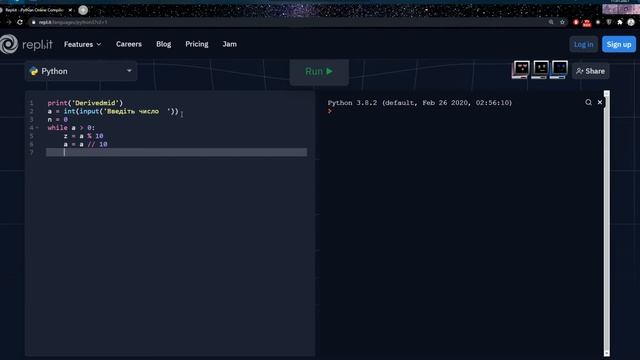Image resolution: width=640 pixels, height=360 pixels.
Task: Place cursor on highlighted editor line 7
Action: [176, 152]
